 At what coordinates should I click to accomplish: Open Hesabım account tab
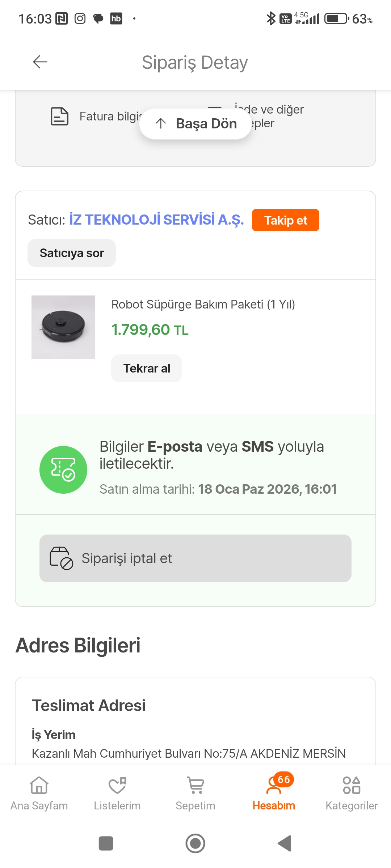pos(274,793)
